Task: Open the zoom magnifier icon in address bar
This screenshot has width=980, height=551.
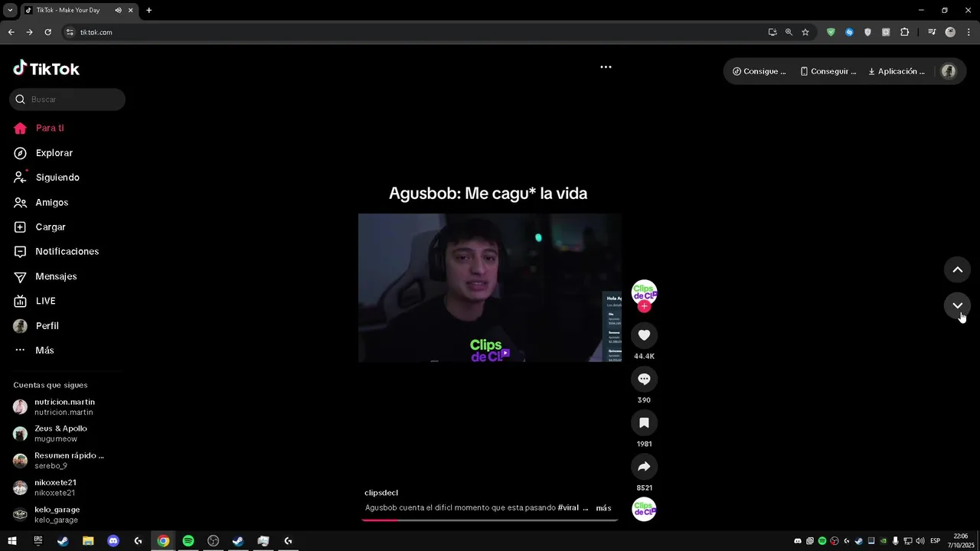Action: (789, 32)
